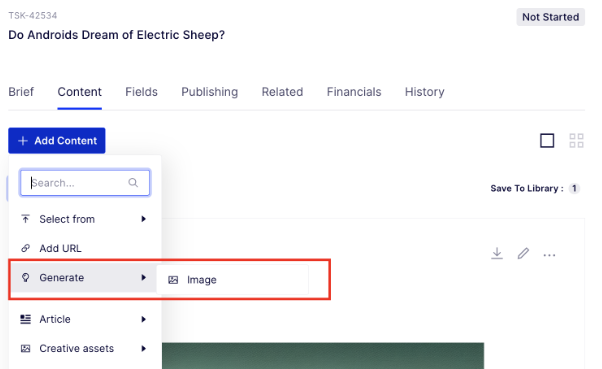
Task: Click the picture icon beside Image
Action: pos(173,280)
